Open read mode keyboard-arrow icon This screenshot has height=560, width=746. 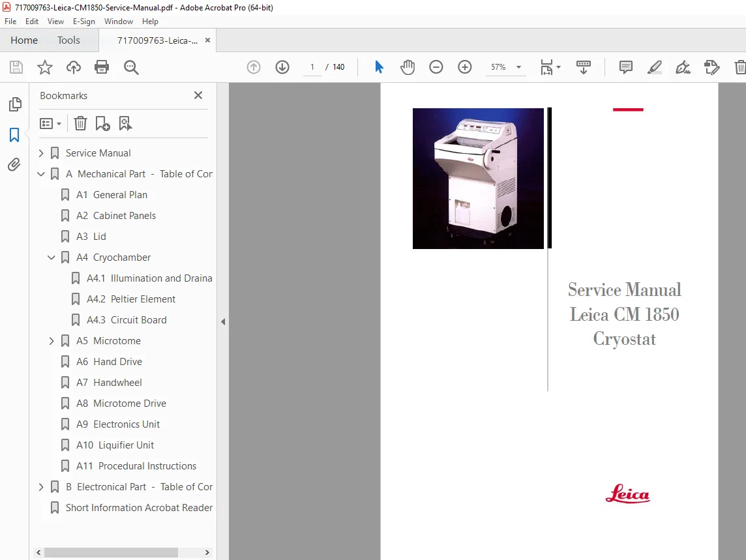point(583,67)
